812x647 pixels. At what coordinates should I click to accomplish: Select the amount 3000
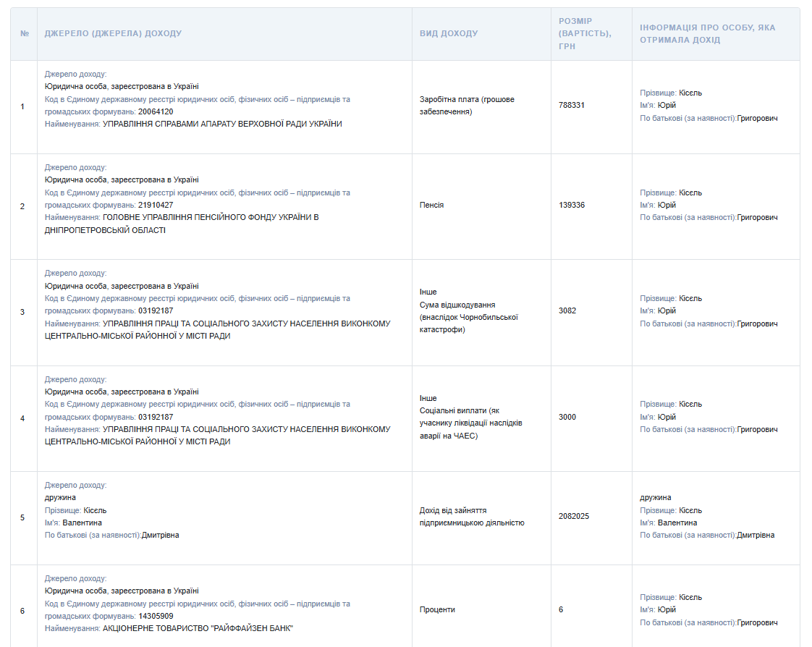[567, 418]
